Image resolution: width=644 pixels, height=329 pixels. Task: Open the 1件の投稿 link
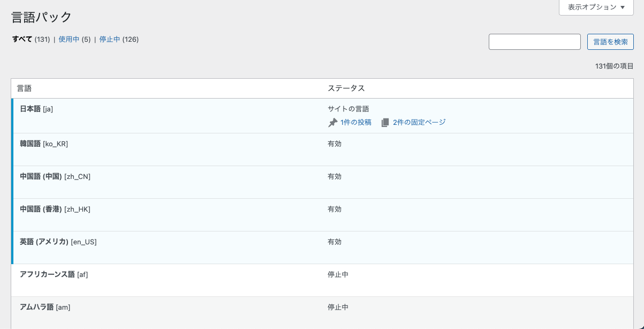(356, 122)
